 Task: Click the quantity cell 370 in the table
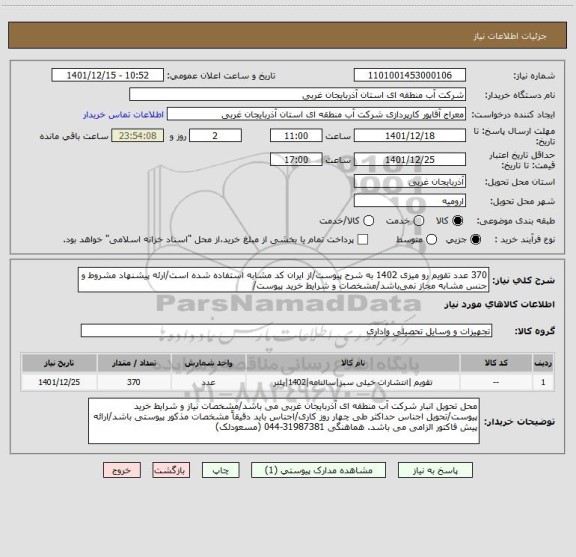click(134, 382)
